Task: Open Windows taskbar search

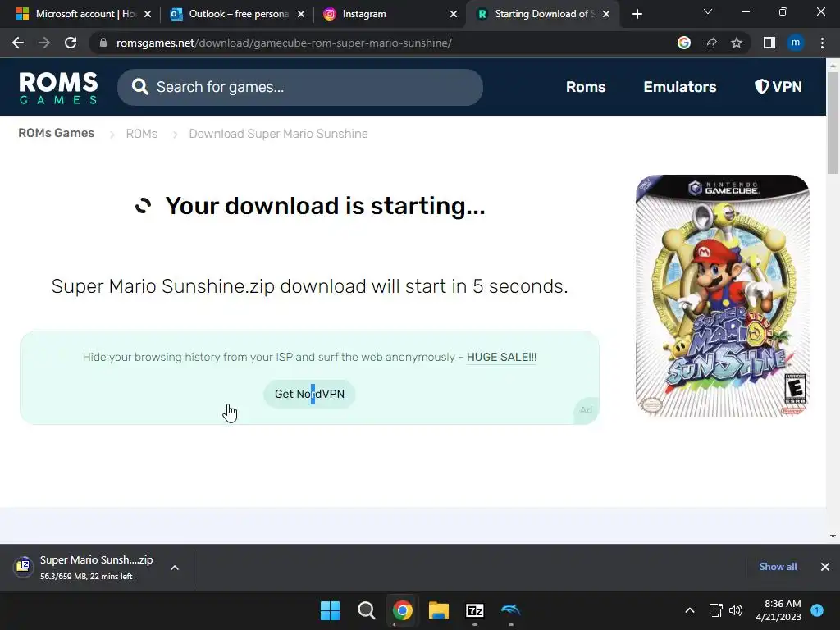Action: coord(367,610)
